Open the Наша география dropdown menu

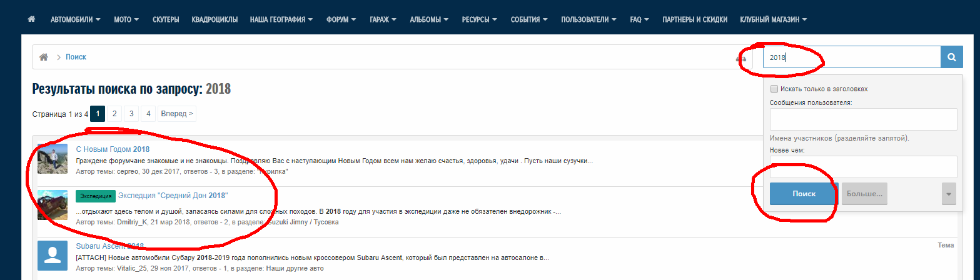pos(281,19)
